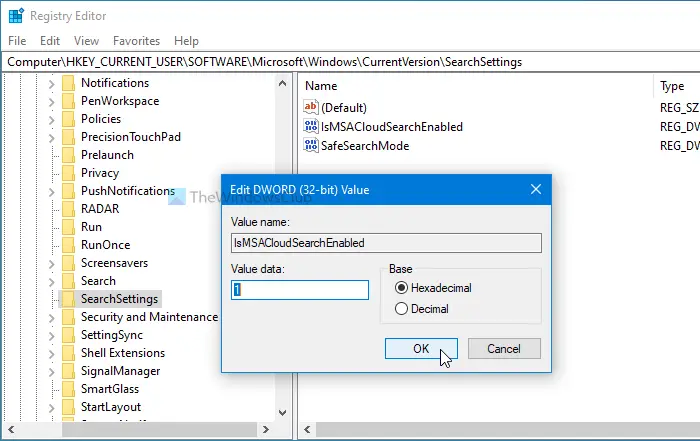Select the (Default) value name
This screenshot has width=700, height=441.
click(x=344, y=108)
